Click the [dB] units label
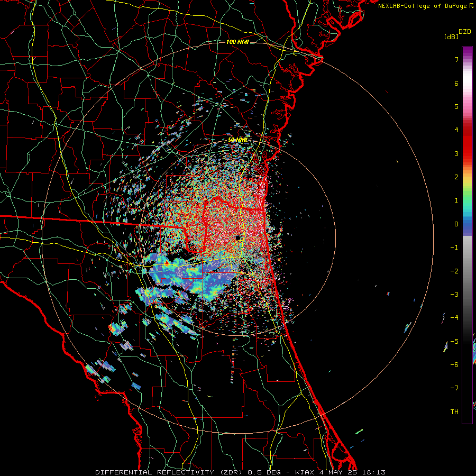The image size is (476, 476). tap(451, 36)
